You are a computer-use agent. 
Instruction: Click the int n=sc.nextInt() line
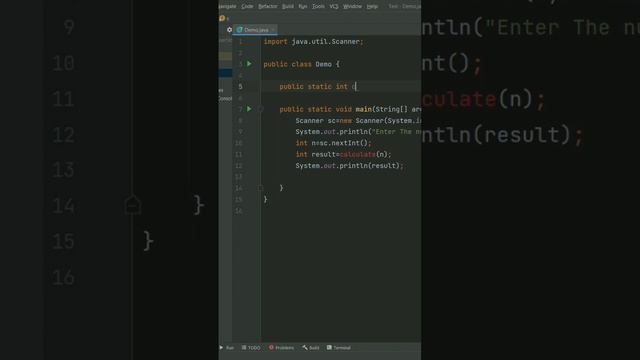333,143
